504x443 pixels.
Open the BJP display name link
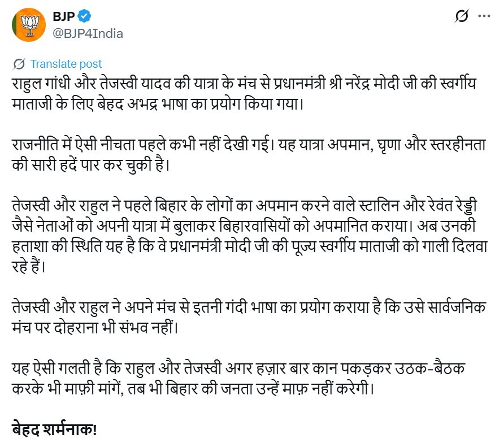(x=64, y=16)
